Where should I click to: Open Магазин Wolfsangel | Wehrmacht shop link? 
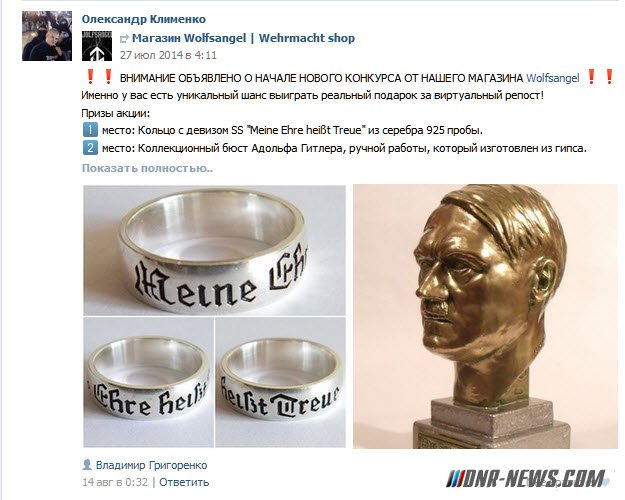(243, 38)
